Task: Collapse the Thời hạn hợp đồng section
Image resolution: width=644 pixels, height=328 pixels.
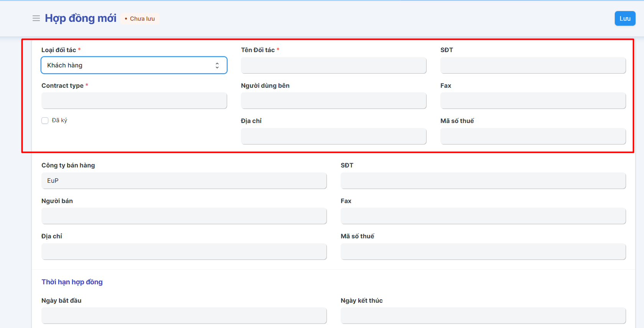Action: point(72,282)
